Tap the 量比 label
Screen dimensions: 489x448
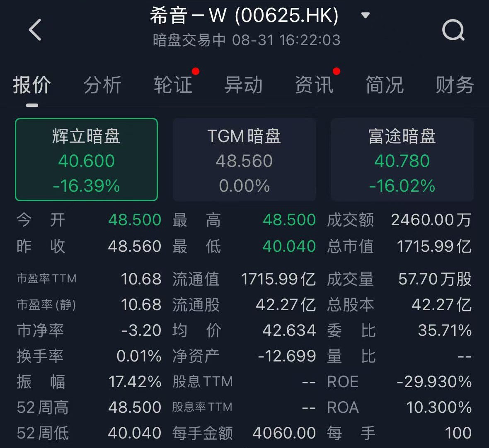pos(351,356)
